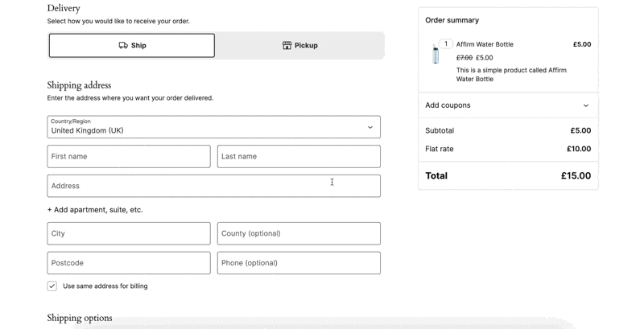Click the quantity badge on water bottle
The height and width of the screenshot is (329, 644).
[446, 44]
